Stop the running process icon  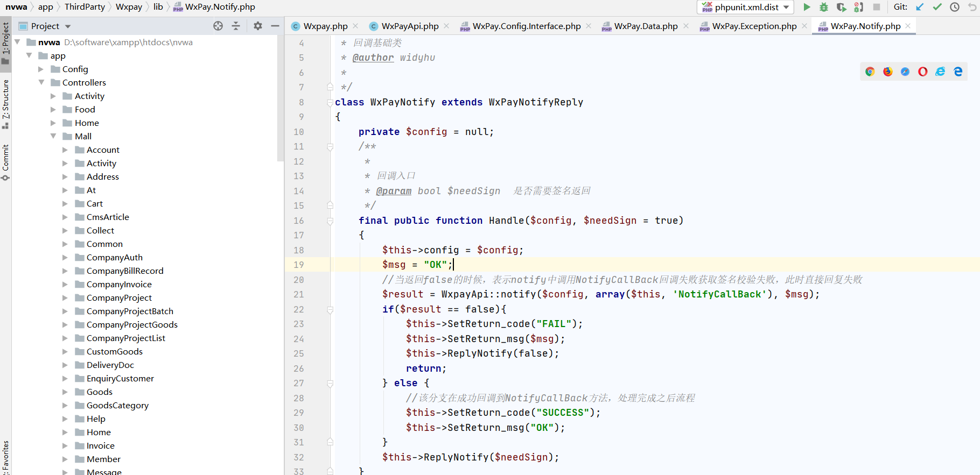tap(877, 7)
